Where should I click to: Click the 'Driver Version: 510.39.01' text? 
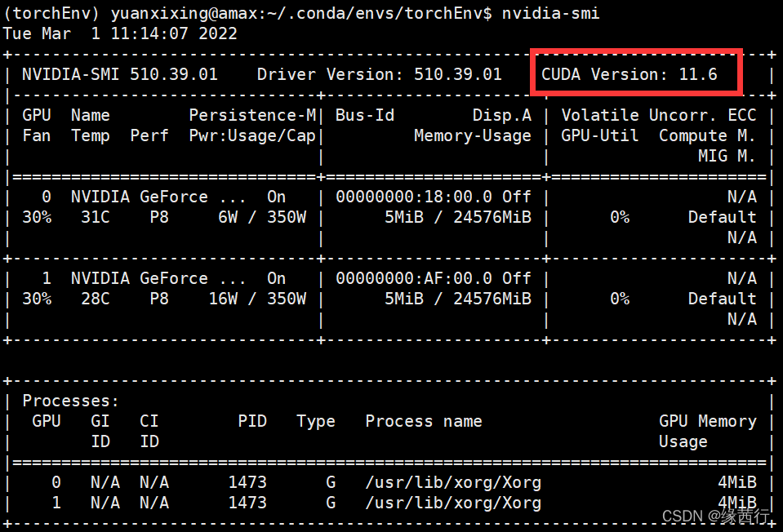[379, 74]
